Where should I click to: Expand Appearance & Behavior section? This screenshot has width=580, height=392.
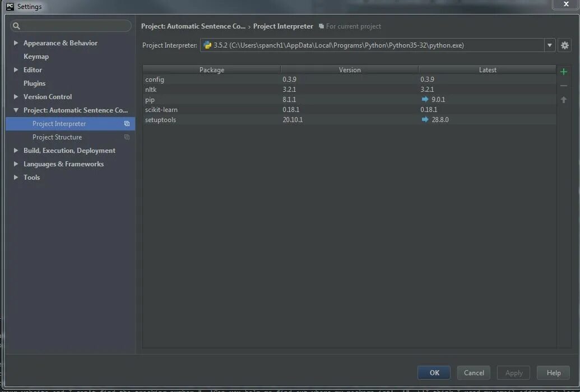click(x=16, y=43)
